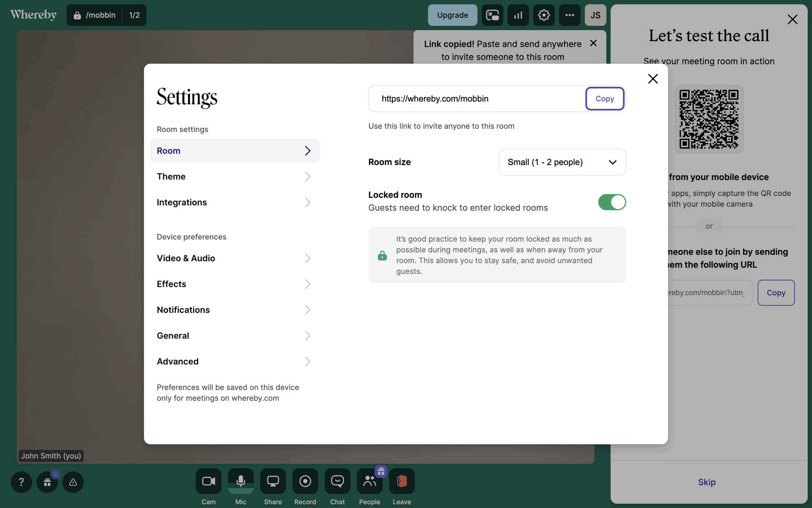Click the /mobbin room lock label
Viewport: 812px width, 508px height.
point(95,15)
